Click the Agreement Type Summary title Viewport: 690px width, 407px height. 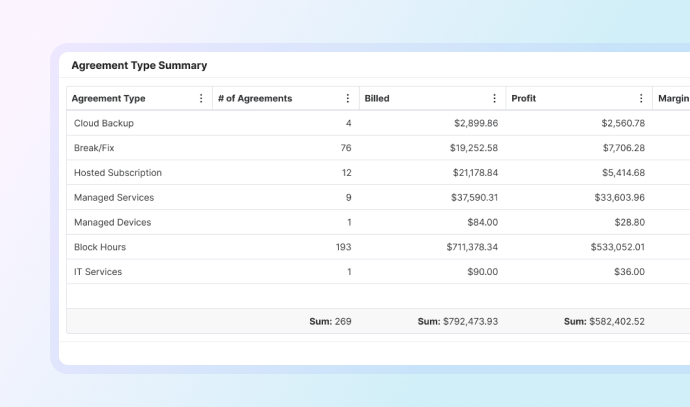pyautogui.click(x=139, y=65)
